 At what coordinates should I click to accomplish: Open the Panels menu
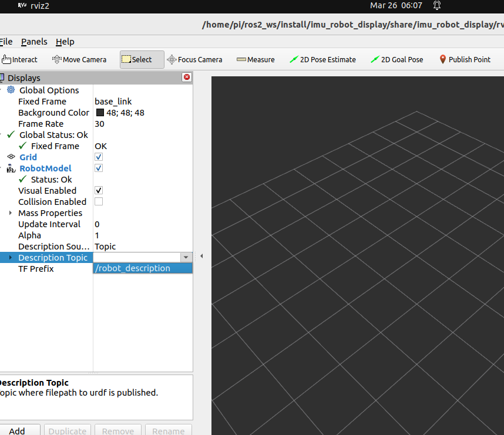(34, 42)
